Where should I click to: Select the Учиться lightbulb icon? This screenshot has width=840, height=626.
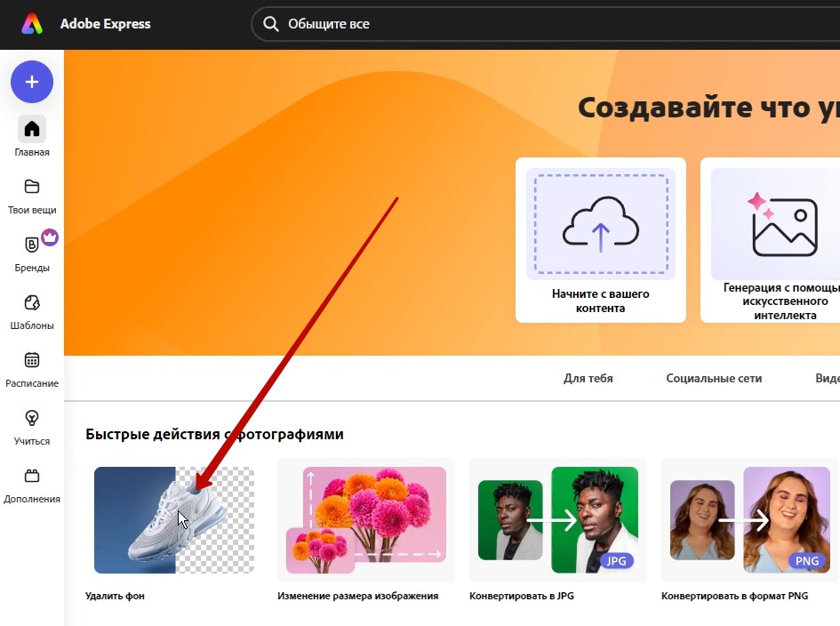click(x=32, y=418)
